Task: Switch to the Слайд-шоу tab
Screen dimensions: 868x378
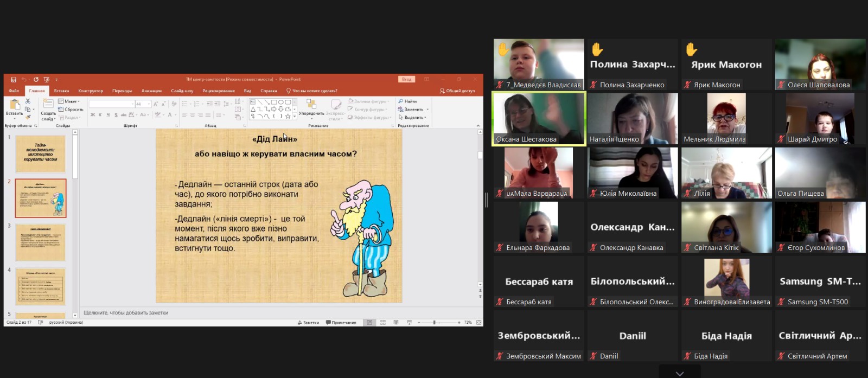Action: [182, 91]
